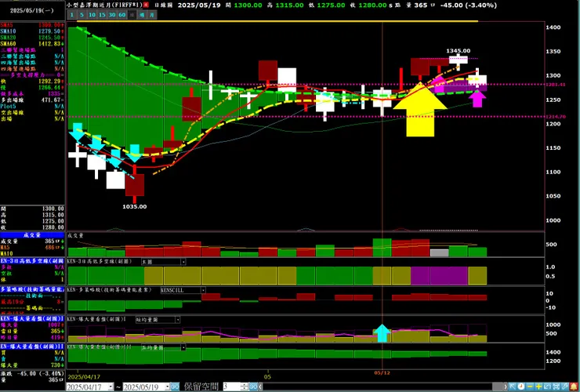
Task: Click the 1035.00 low price label
Action: [x=135, y=206]
